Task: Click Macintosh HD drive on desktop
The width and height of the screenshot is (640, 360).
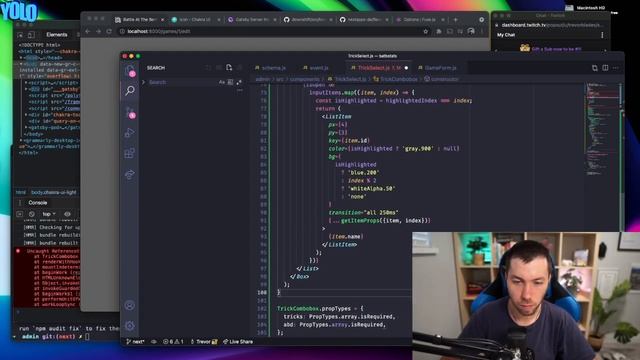Action: pyautogui.click(x=586, y=8)
